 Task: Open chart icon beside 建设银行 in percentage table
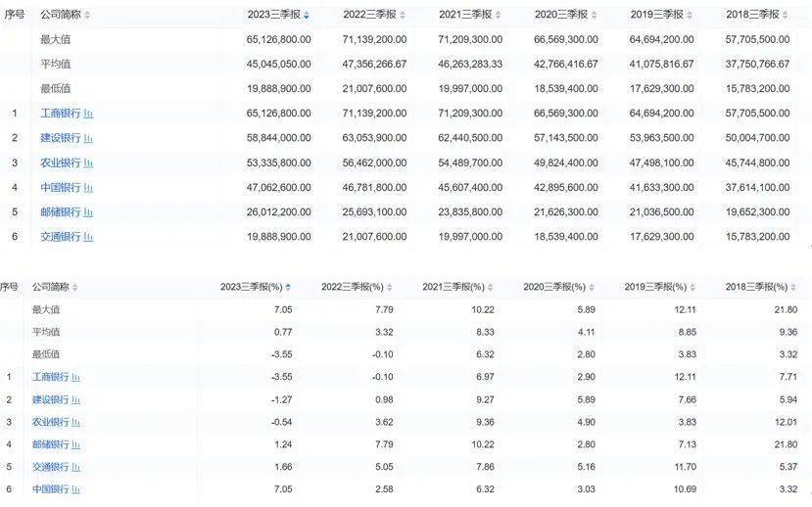point(75,400)
